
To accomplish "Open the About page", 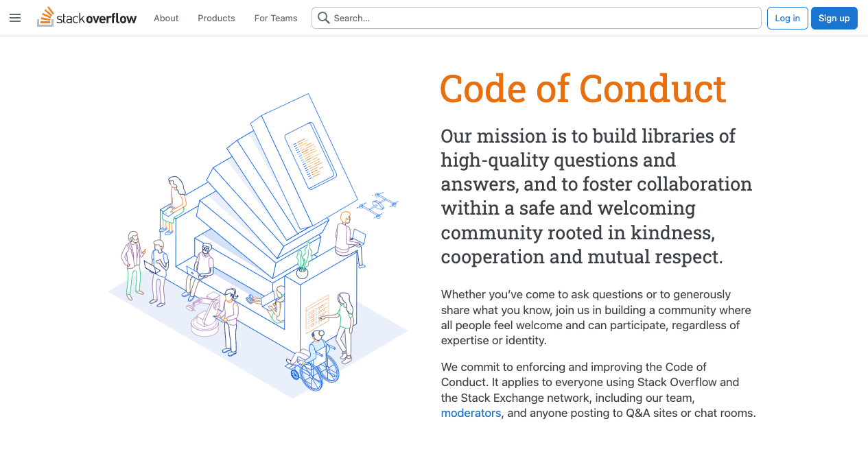I will [x=166, y=19].
